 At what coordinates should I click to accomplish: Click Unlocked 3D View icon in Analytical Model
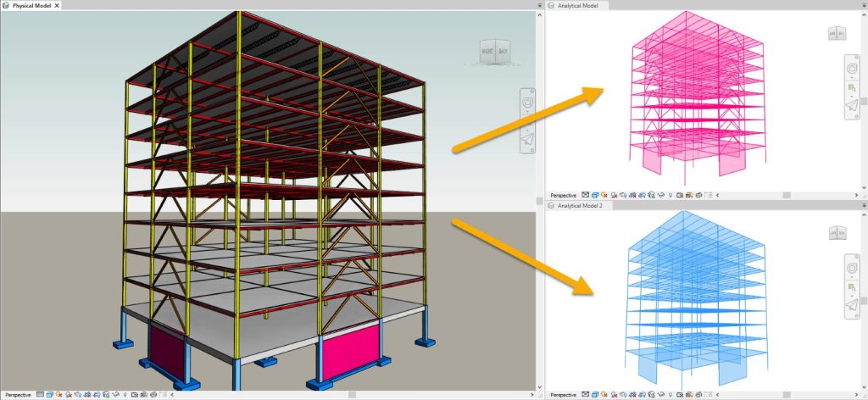click(652, 195)
